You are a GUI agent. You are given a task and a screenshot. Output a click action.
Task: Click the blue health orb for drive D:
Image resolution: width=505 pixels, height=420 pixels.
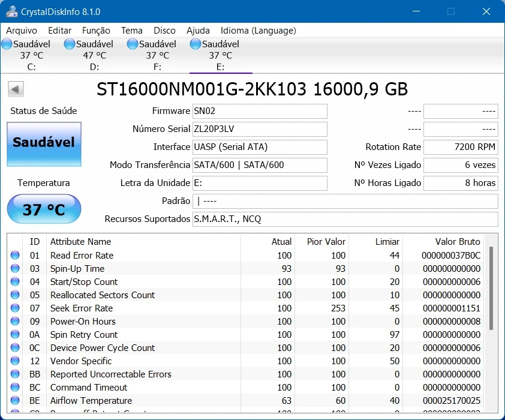click(70, 44)
